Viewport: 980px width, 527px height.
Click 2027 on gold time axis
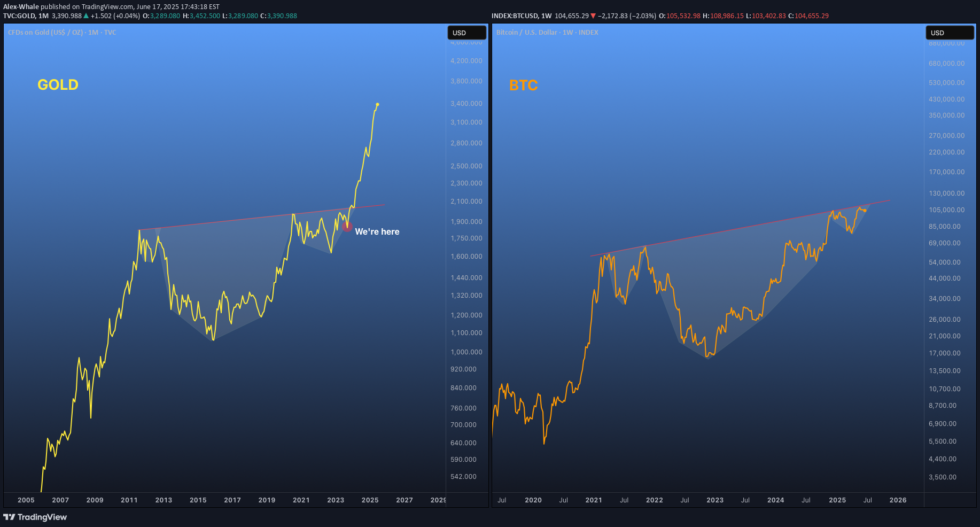[x=405, y=500]
